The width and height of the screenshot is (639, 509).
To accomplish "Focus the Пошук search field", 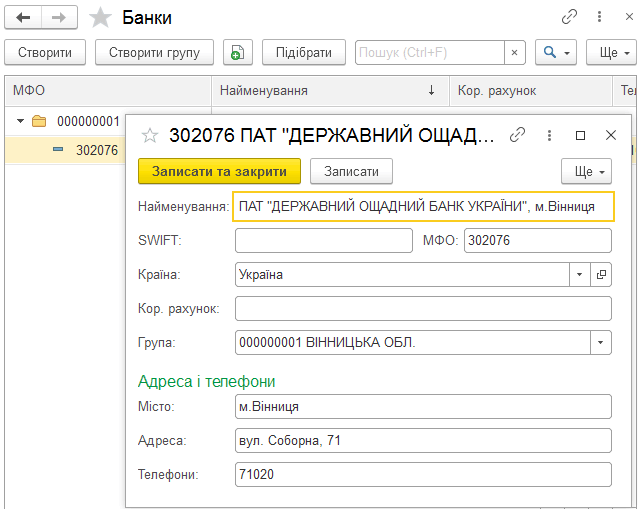I will coord(430,52).
